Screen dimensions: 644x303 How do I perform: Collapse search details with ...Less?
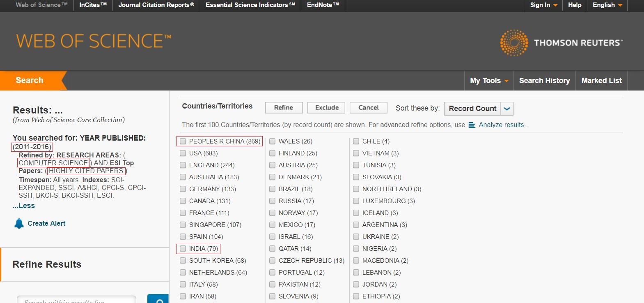[24, 206]
